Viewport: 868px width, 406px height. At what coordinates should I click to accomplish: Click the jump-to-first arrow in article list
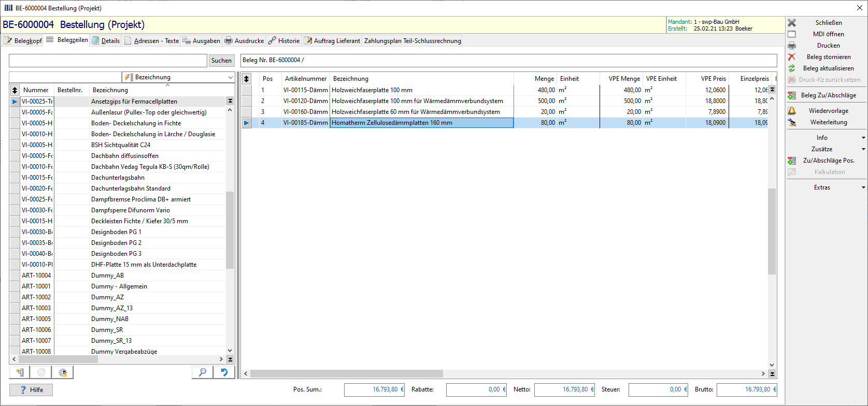pos(230,101)
